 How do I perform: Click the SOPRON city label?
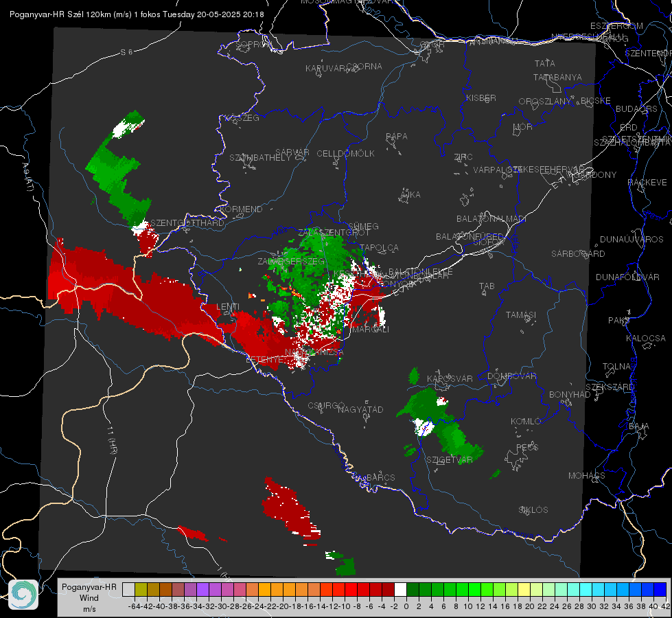(x=254, y=44)
